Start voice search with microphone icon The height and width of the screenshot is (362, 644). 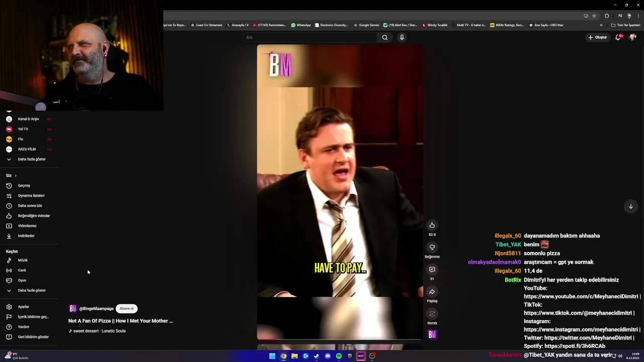[401, 37]
